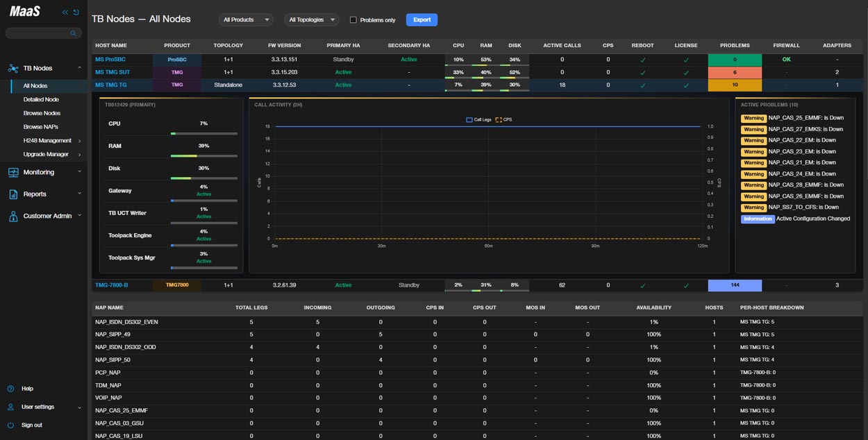This screenshot has height=440, width=868.
Task: Click the Reboot checkmark in MS TMG TG row
Action: [642, 85]
